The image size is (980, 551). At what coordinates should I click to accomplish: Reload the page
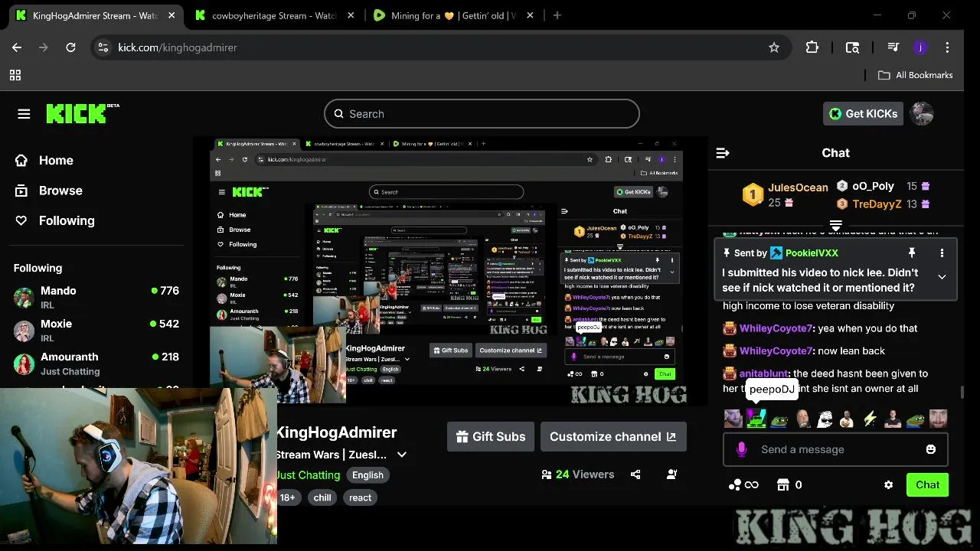click(70, 47)
